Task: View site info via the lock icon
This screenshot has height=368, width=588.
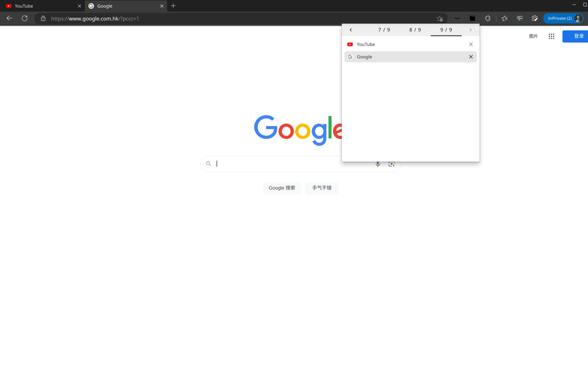Action: pyautogui.click(x=43, y=18)
